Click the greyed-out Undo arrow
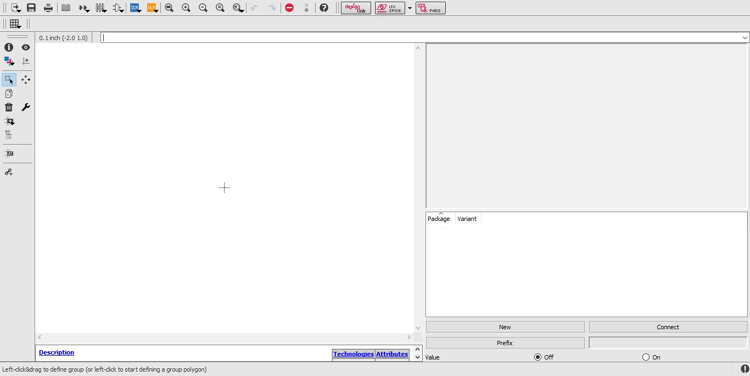This screenshot has width=750, height=376. (x=255, y=8)
